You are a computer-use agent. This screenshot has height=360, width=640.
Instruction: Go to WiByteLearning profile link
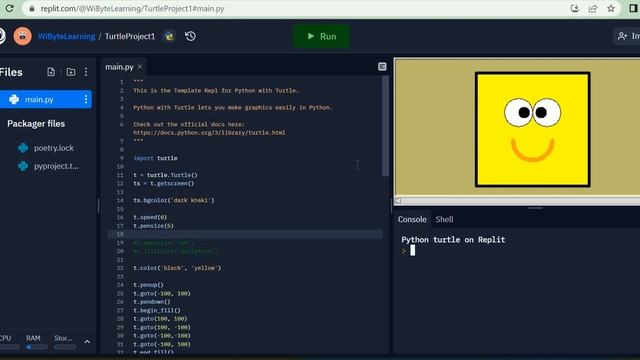(x=67, y=36)
